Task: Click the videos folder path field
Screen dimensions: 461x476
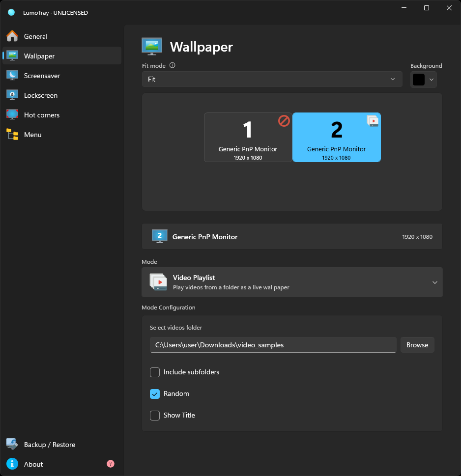Action: [x=273, y=345]
